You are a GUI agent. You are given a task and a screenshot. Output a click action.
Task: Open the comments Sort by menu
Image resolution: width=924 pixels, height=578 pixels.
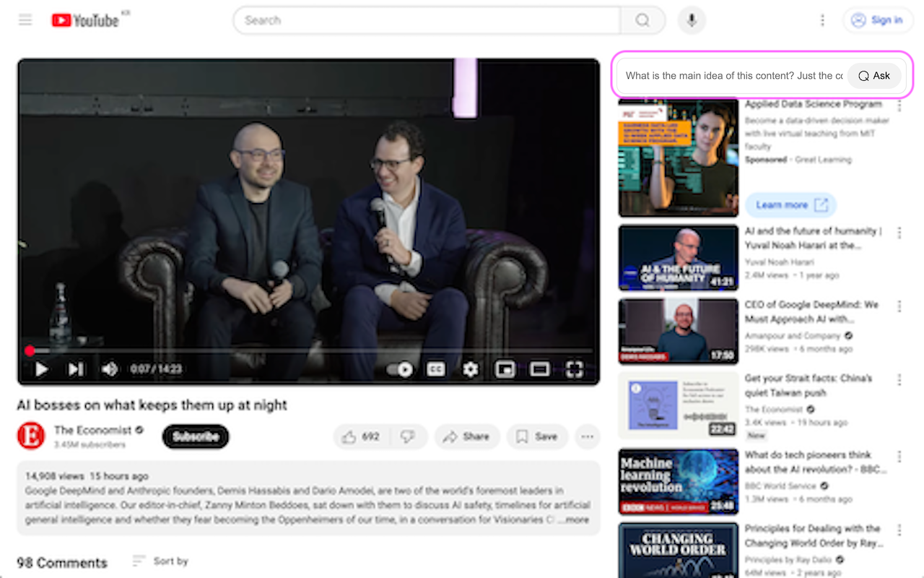tap(160, 561)
